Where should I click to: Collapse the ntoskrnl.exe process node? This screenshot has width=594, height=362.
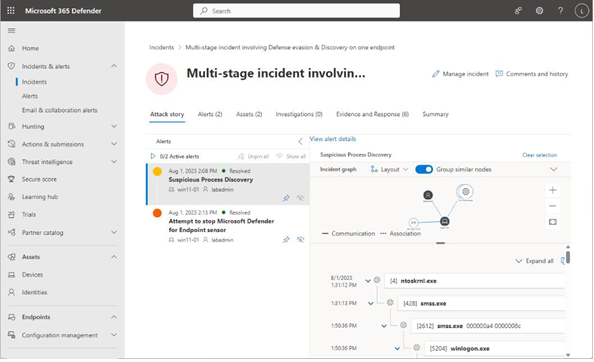(368, 281)
